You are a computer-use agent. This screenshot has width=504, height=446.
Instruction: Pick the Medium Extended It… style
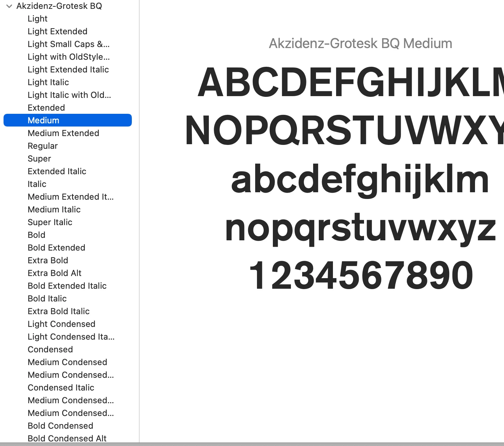pyautogui.click(x=68, y=197)
